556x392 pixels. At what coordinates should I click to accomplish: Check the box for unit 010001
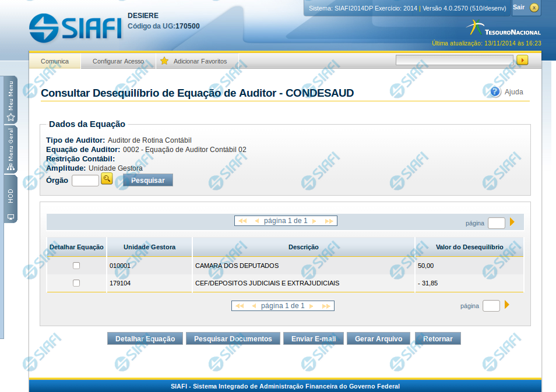pos(76,266)
